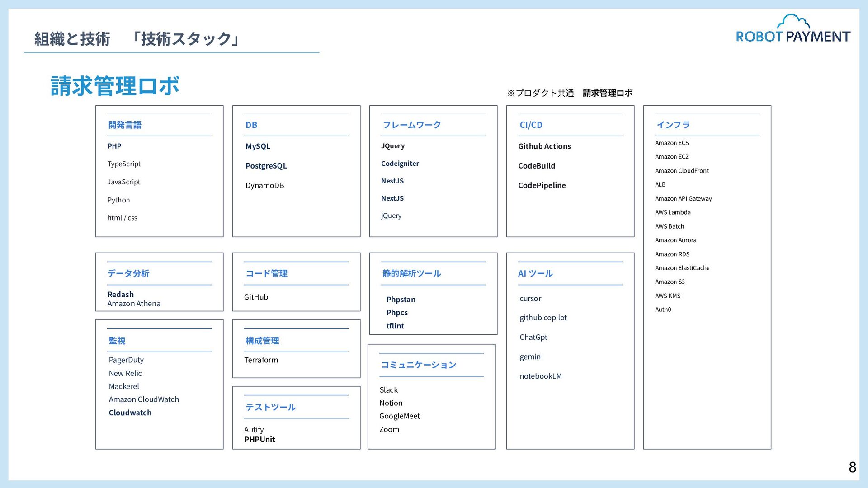
Task: Click the PHP language entry
Action: pos(114,146)
